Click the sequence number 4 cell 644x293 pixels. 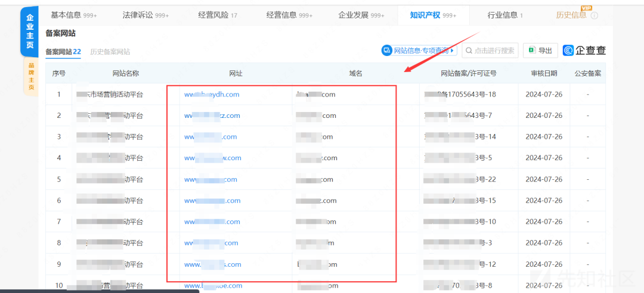[58, 158]
